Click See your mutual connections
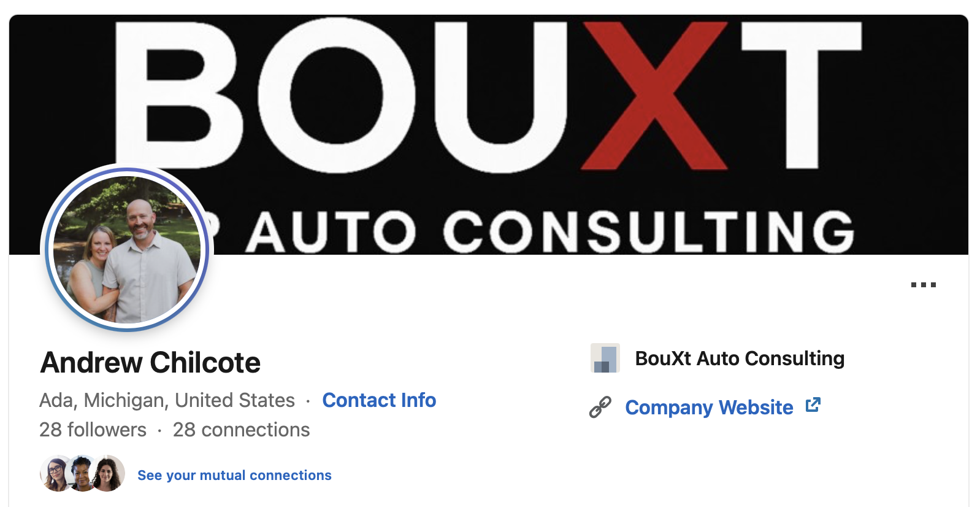The height and width of the screenshot is (507, 980). click(x=234, y=475)
